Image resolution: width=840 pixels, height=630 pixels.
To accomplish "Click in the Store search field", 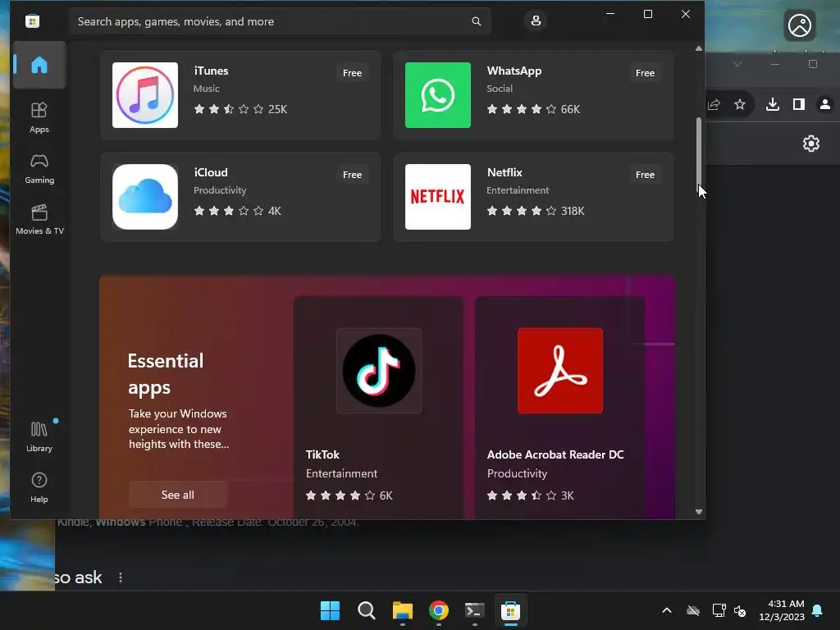I will coord(280,21).
